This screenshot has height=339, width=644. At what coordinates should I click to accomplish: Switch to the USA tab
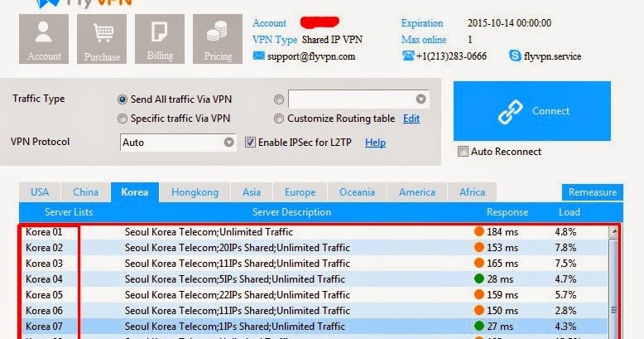pos(40,192)
